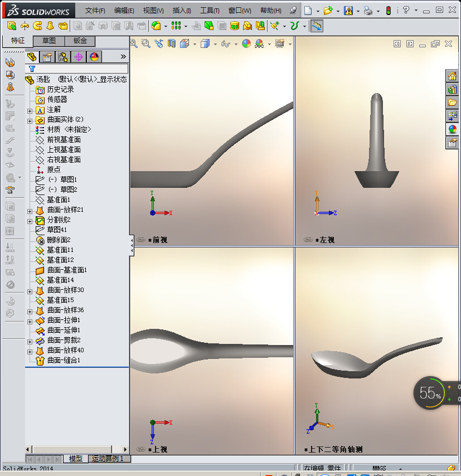Screen dimensions: 461x476
Task: Click the Open folder icon in top toolbar
Action: (328, 11)
